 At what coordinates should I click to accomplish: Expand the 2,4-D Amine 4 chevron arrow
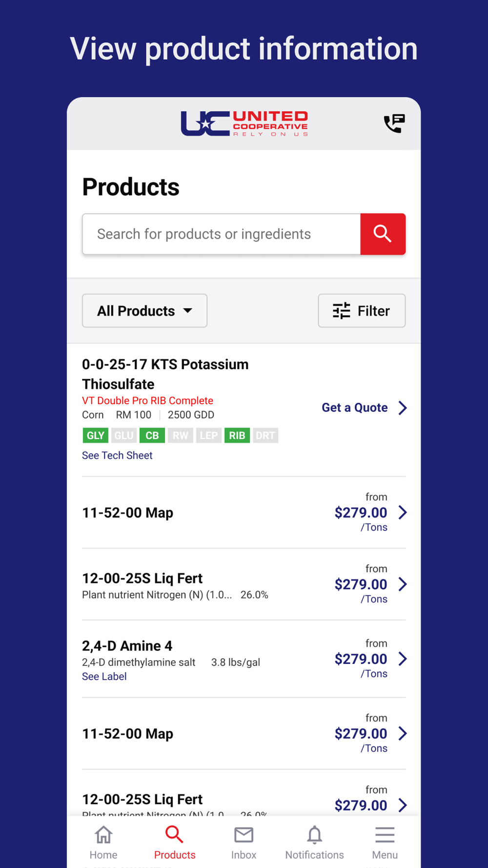(x=403, y=659)
